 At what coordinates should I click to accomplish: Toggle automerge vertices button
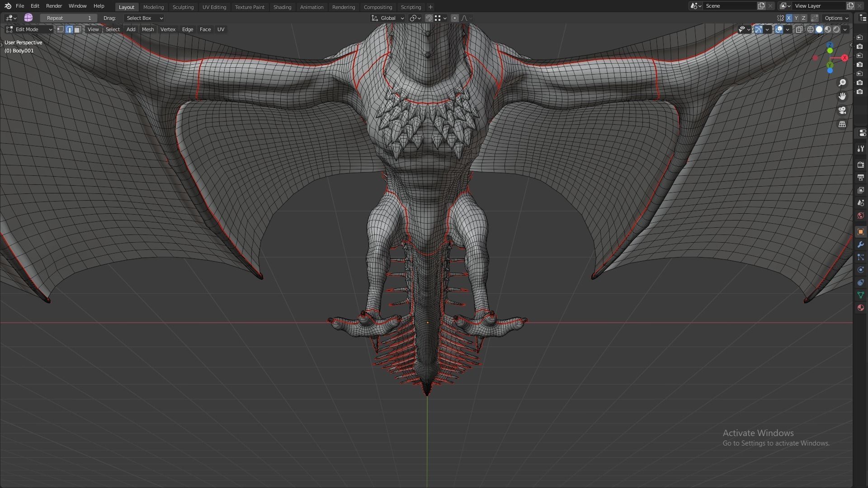point(815,18)
